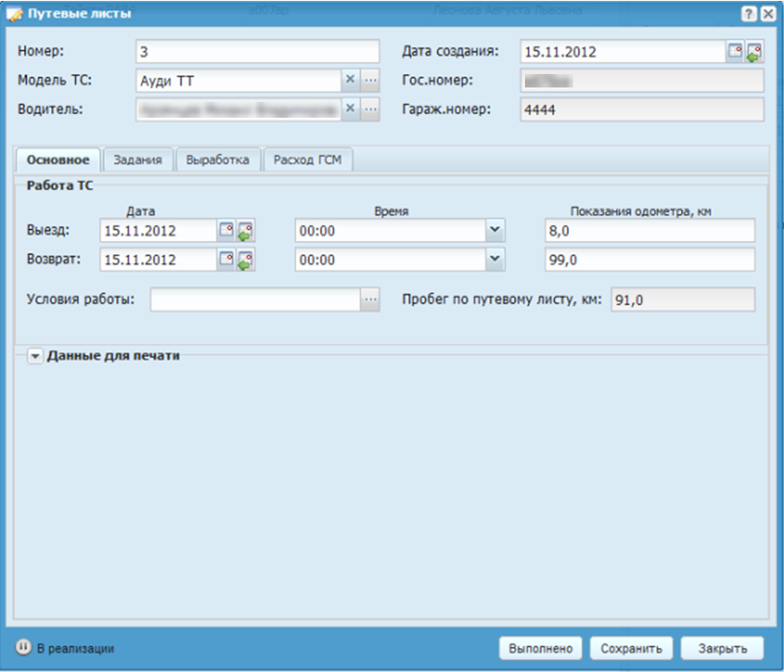This screenshot has width=784, height=672.
Task: Click the Показания одометра, км column label
Action: click(x=640, y=212)
